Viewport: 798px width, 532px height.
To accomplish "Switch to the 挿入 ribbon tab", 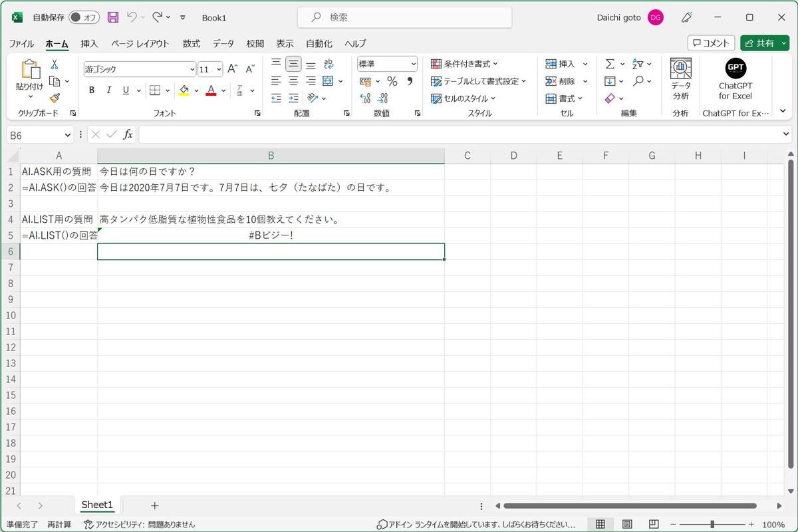I will point(89,43).
